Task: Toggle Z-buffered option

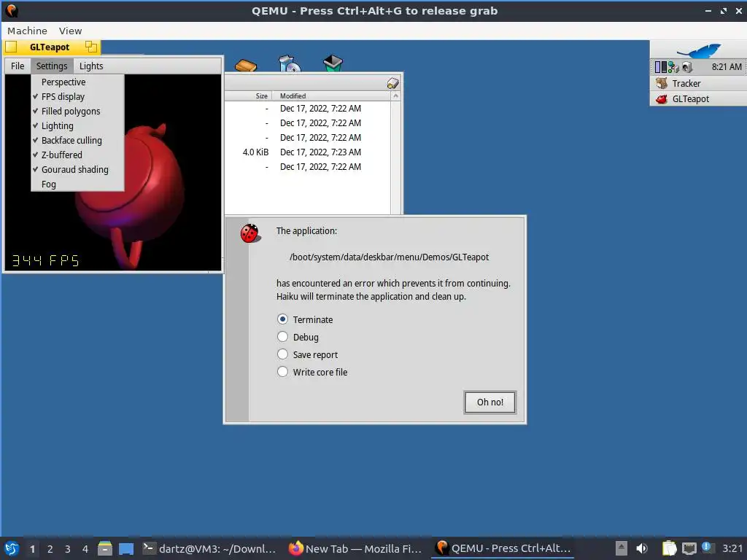Action: [x=77, y=155]
